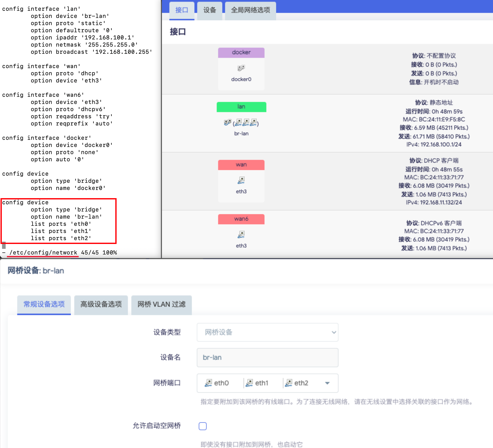Open the 网桥 VLAN 过滤 tab
The width and height of the screenshot is (493, 448).
161,304
